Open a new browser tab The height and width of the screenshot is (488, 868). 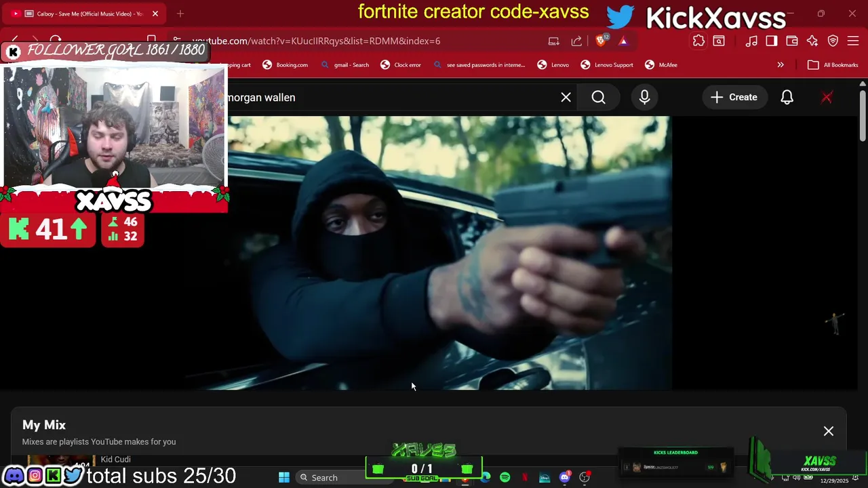coord(180,14)
